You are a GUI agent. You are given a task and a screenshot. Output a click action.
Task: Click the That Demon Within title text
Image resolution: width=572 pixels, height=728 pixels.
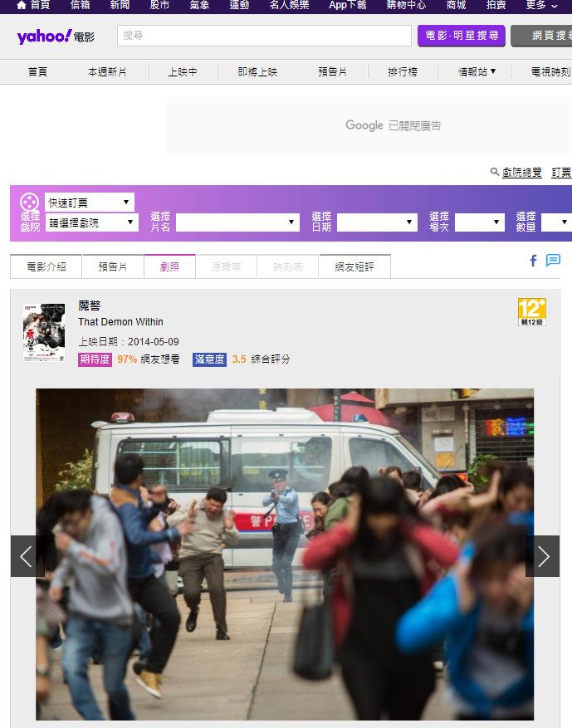(x=120, y=322)
